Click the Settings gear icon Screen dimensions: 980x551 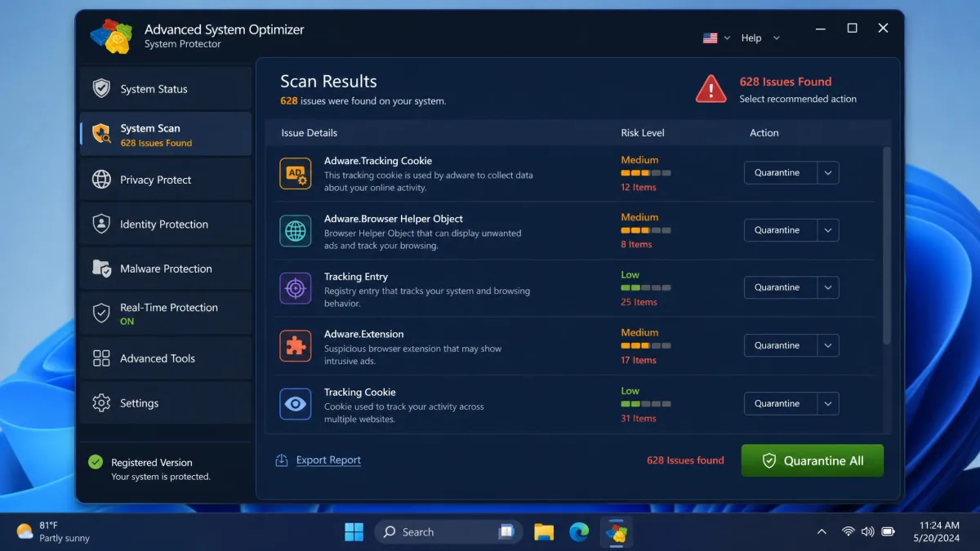pyautogui.click(x=101, y=403)
